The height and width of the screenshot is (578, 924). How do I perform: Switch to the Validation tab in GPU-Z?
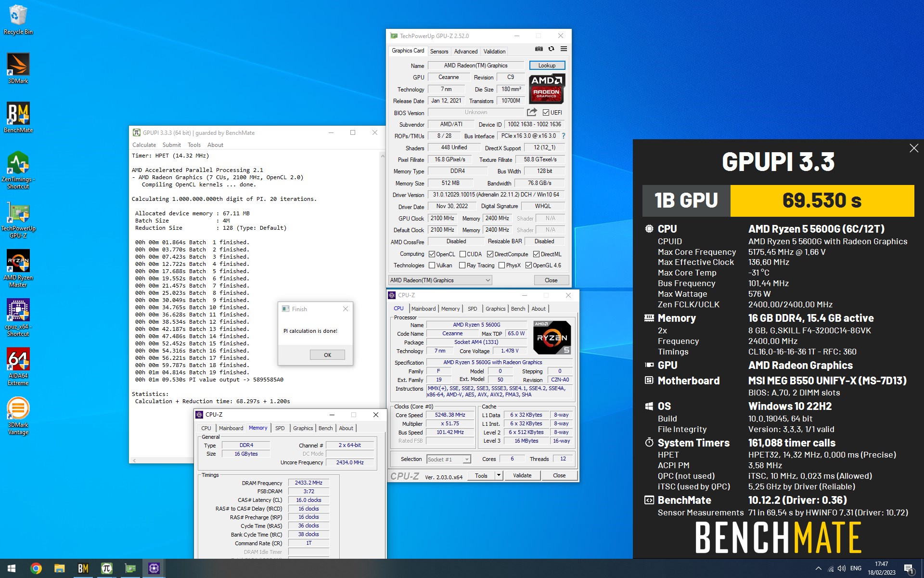494,52
